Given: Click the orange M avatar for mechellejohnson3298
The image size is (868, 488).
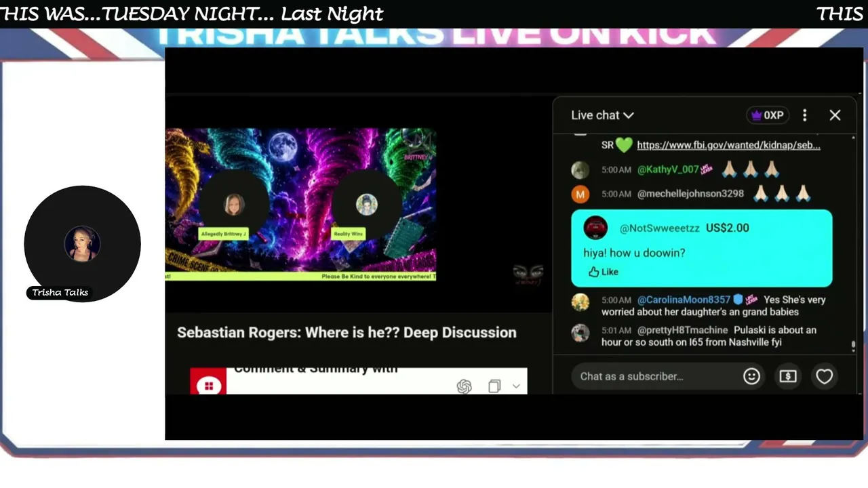Looking at the screenshot, I should click(580, 195).
